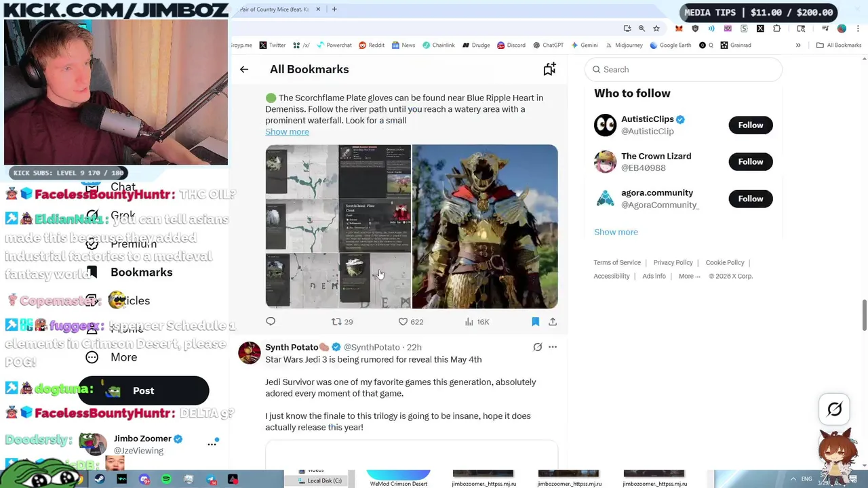Open the Jimbo Zoomer account menu dots
The height and width of the screenshot is (488, 868).
[x=212, y=444]
